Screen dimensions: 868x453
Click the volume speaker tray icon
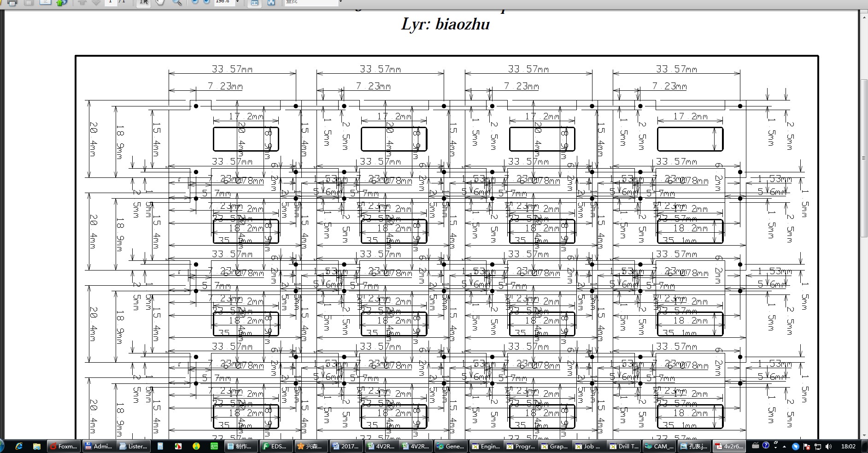click(829, 446)
